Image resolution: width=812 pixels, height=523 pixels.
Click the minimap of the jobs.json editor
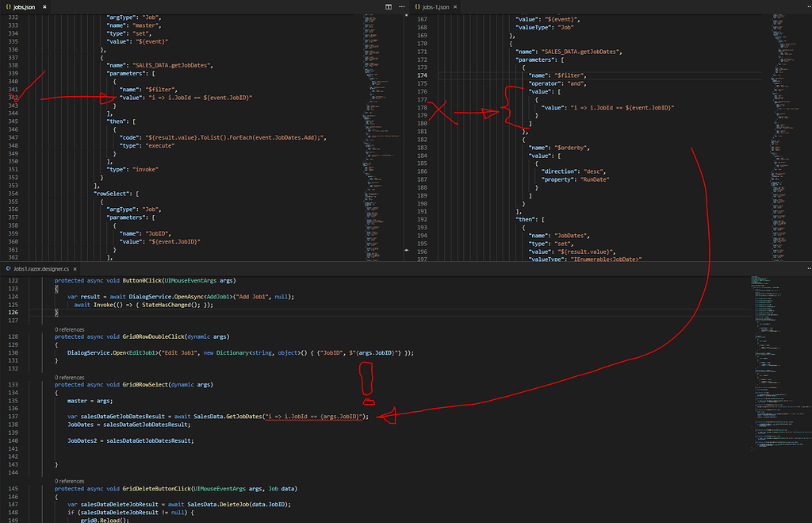pyautogui.click(x=383, y=137)
